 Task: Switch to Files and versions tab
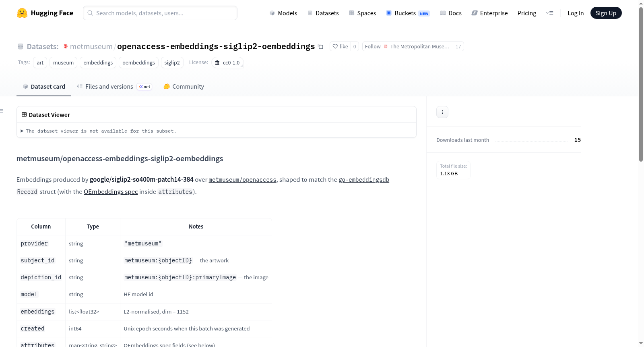tap(114, 87)
